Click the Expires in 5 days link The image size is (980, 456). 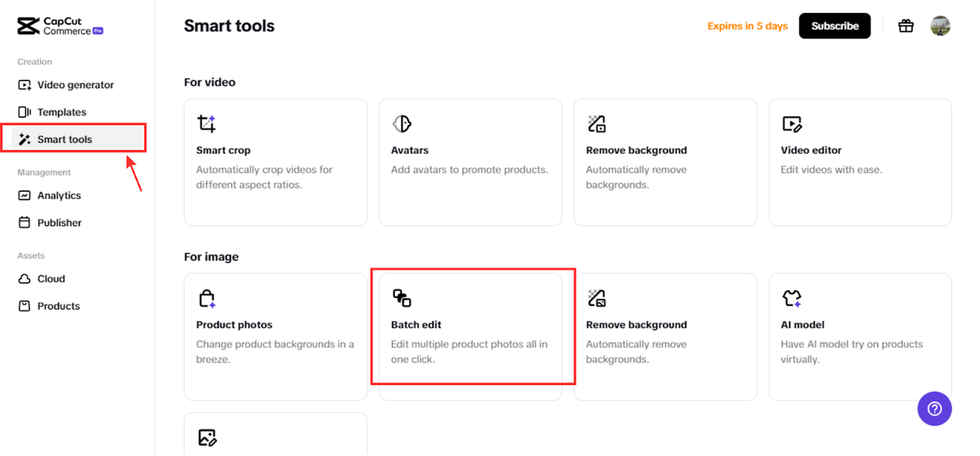(x=746, y=25)
